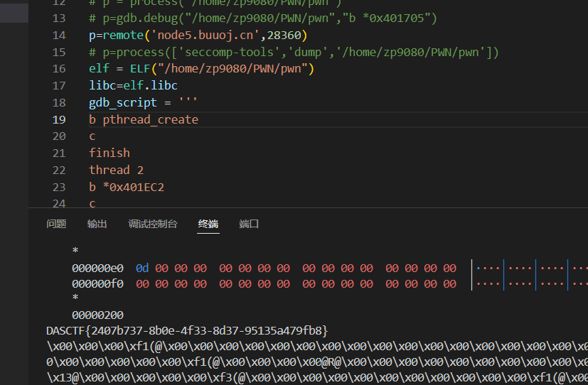Click the DASCTF flag text in terminal
This screenshot has width=588, height=385.
(x=186, y=330)
